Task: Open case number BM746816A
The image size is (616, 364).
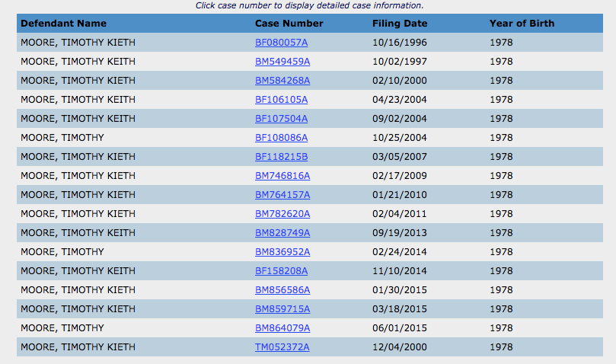Action: 282,176
